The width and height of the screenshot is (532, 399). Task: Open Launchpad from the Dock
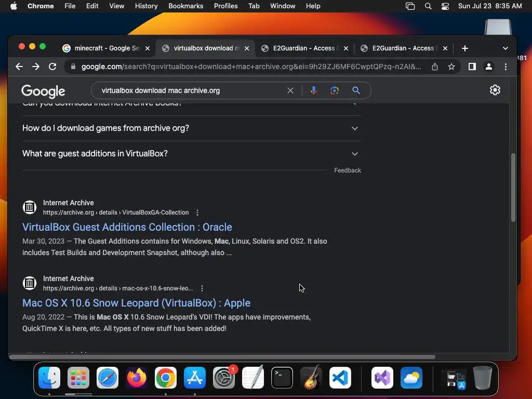point(78,378)
